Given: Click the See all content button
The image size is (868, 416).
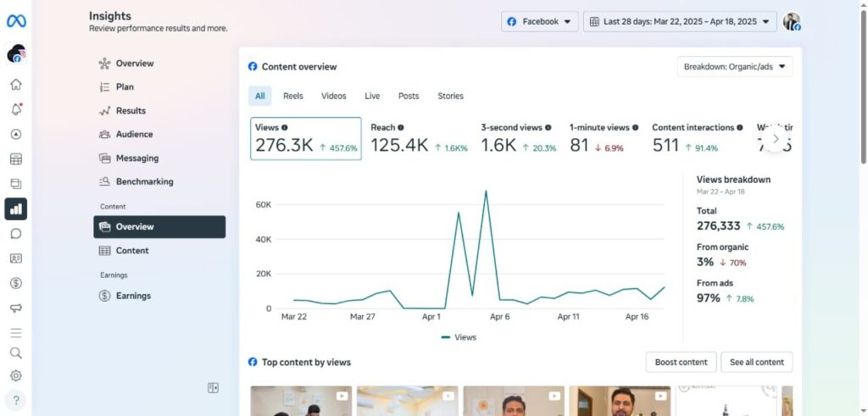Looking at the screenshot, I should 756,362.
